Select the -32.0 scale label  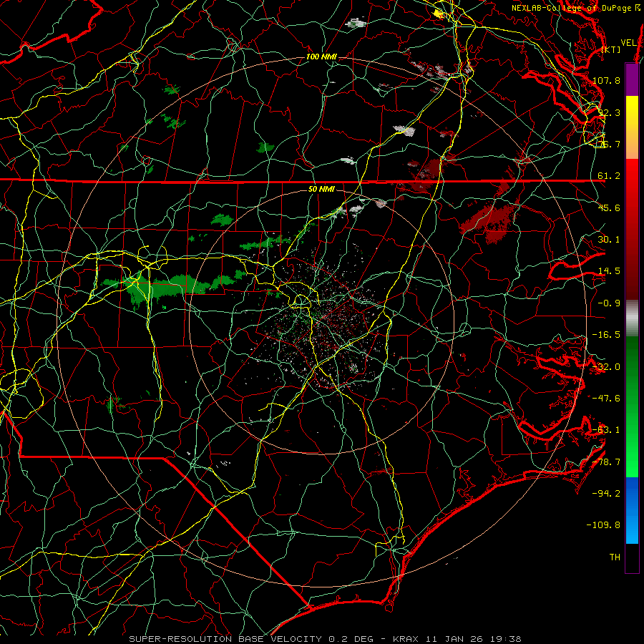[x=607, y=367]
